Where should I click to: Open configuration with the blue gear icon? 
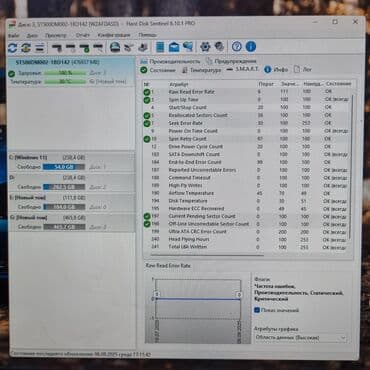click(205, 47)
